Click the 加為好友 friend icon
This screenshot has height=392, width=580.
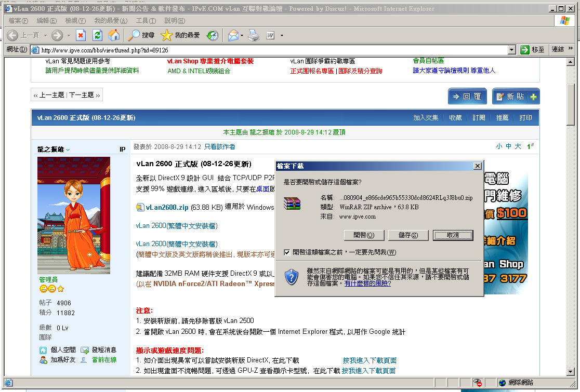click(x=43, y=360)
